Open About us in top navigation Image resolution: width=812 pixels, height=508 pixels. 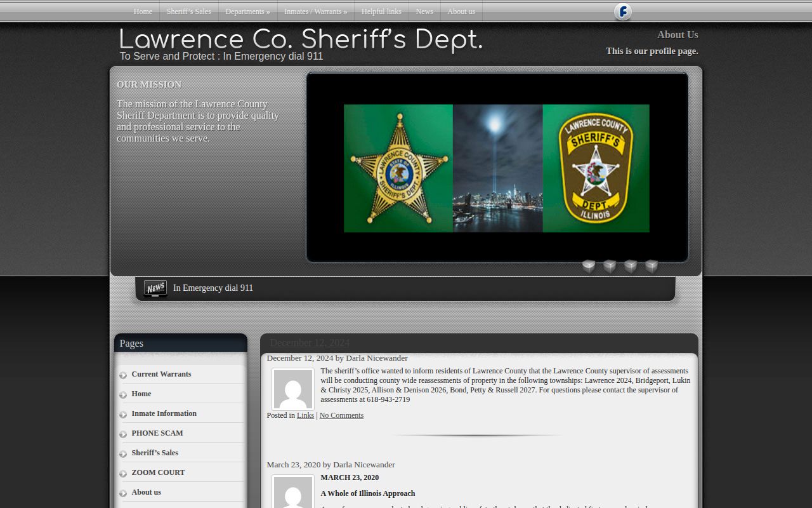pyautogui.click(x=461, y=11)
